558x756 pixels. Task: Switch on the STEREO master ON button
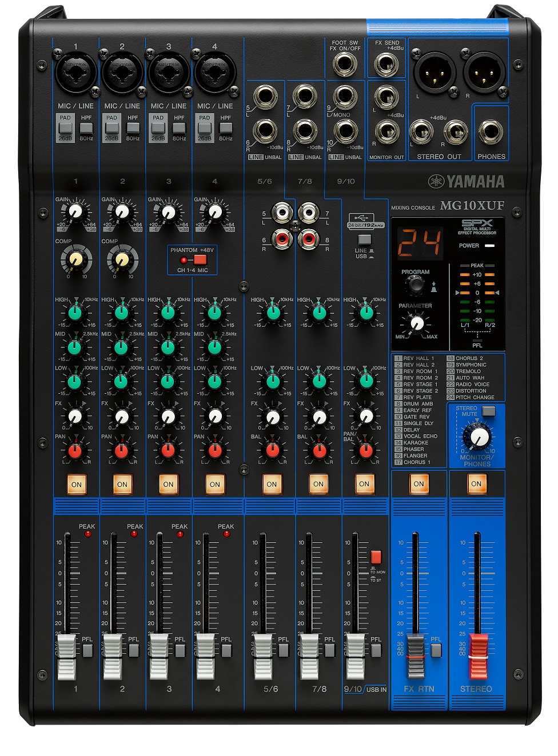coord(476,483)
